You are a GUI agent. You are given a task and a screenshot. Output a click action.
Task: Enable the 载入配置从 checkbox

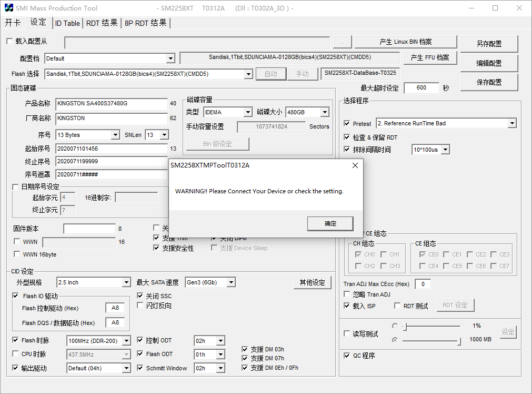[x=9, y=41]
